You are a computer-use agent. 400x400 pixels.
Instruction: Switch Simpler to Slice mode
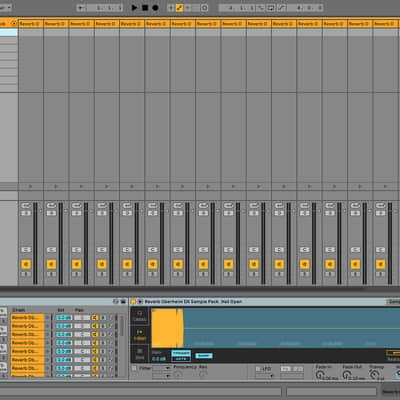pyautogui.click(x=140, y=354)
